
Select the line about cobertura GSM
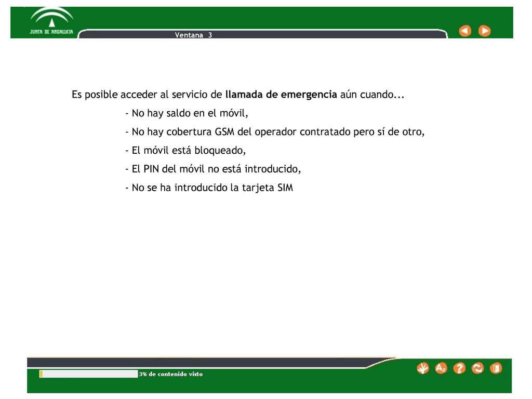coord(275,131)
